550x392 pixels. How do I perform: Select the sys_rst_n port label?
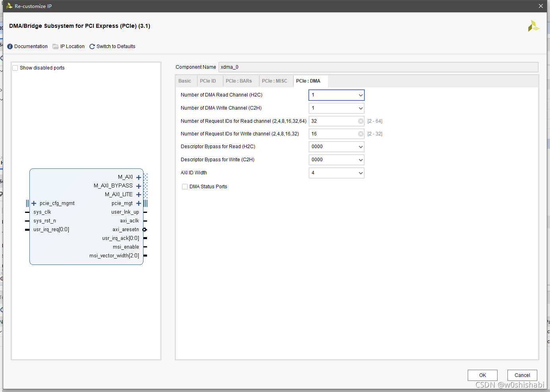click(45, 221)
